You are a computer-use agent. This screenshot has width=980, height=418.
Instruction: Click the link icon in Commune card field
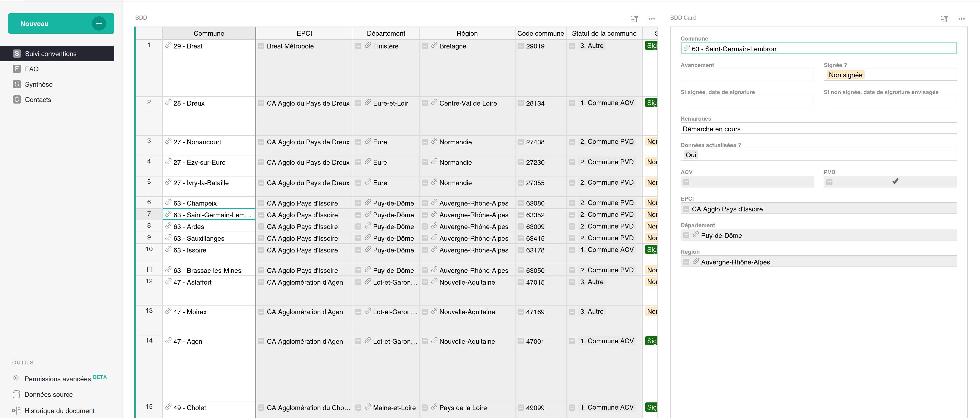686,48
